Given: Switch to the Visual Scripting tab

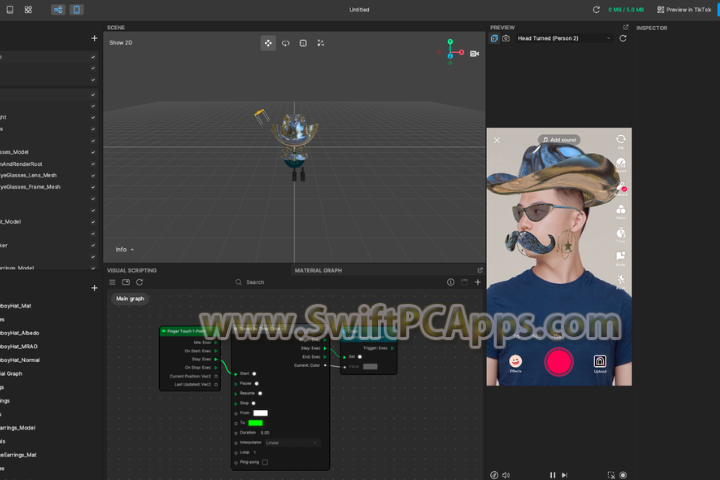Looking at the screenshot, I should pyautogui.click(x=132, y=271).
